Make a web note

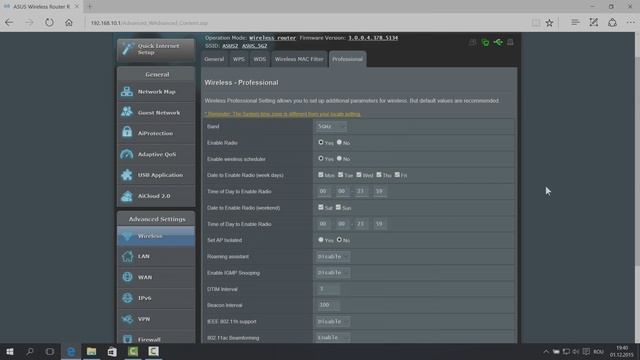(593, 23)
